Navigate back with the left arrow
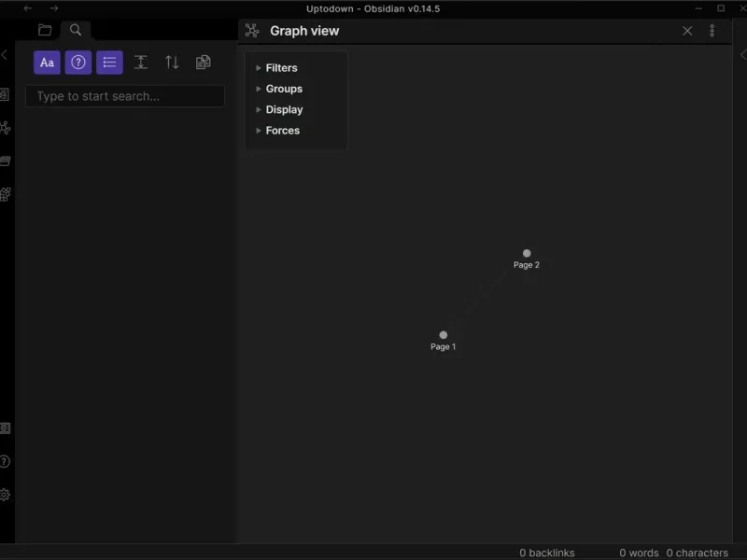This screenshot has width=747, height=560. click(28, 8)
